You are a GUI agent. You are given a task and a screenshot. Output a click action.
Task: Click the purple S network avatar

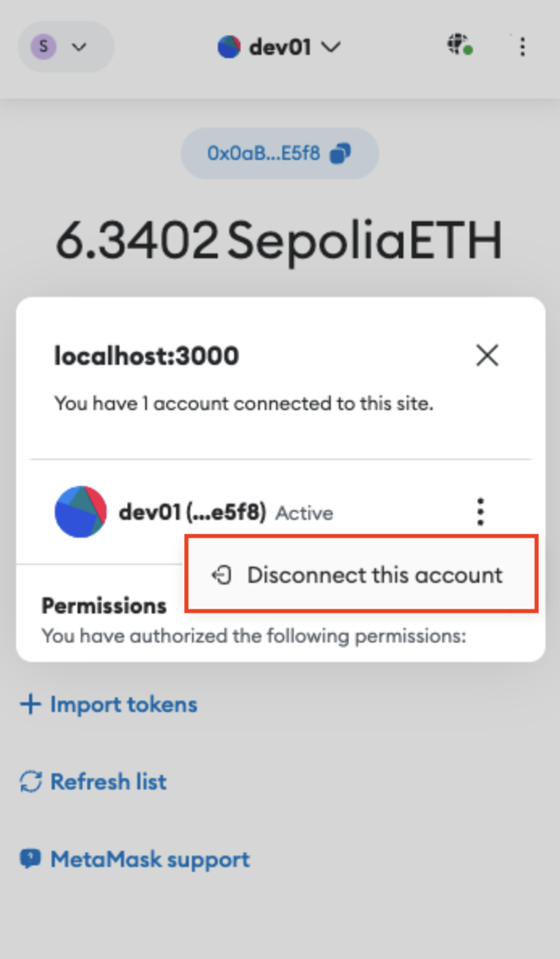[44, 47]
